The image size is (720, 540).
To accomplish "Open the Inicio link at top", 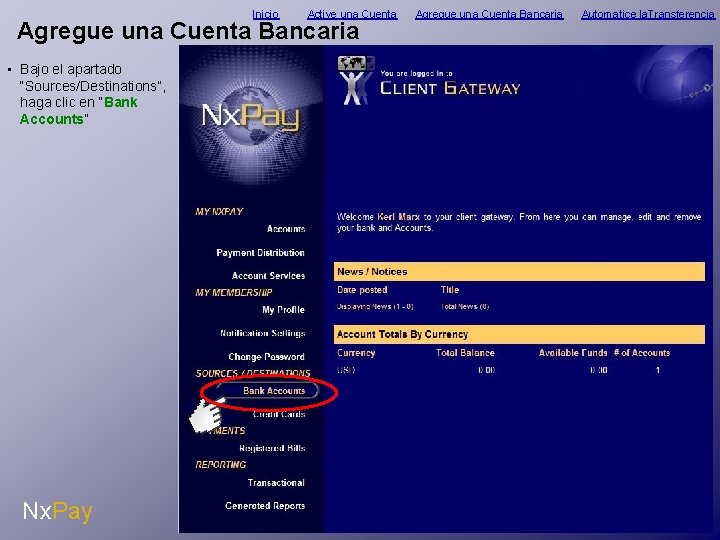I will (x=265, y=14).
